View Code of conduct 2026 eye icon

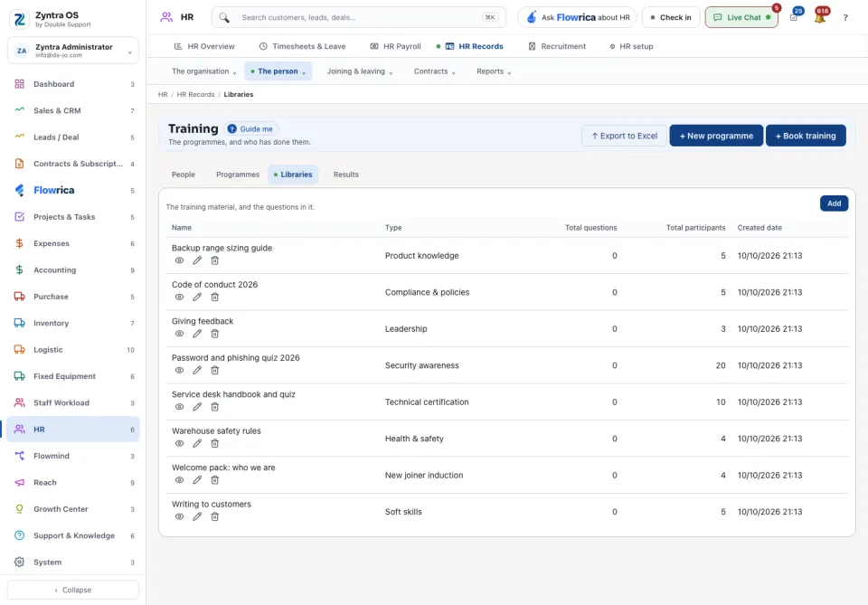[179, 298]
